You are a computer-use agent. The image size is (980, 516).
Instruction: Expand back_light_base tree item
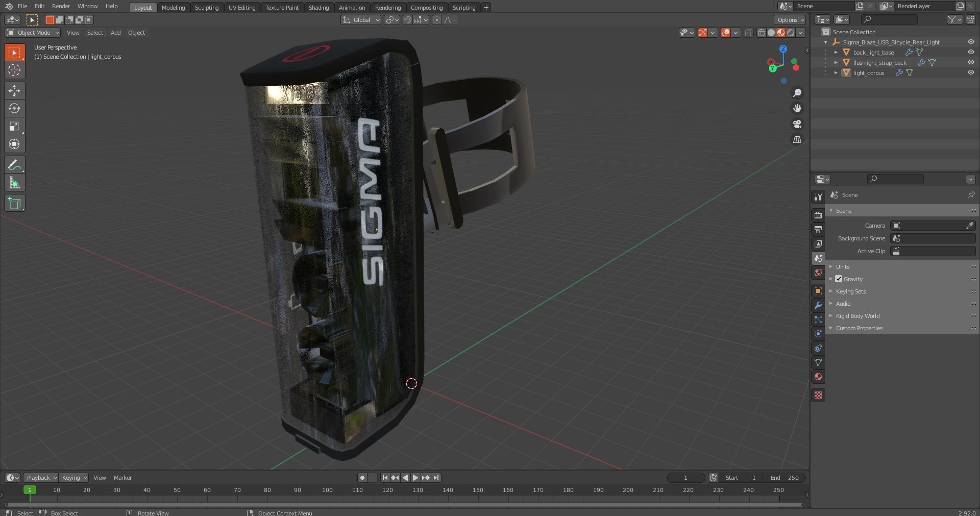[836, 53]
